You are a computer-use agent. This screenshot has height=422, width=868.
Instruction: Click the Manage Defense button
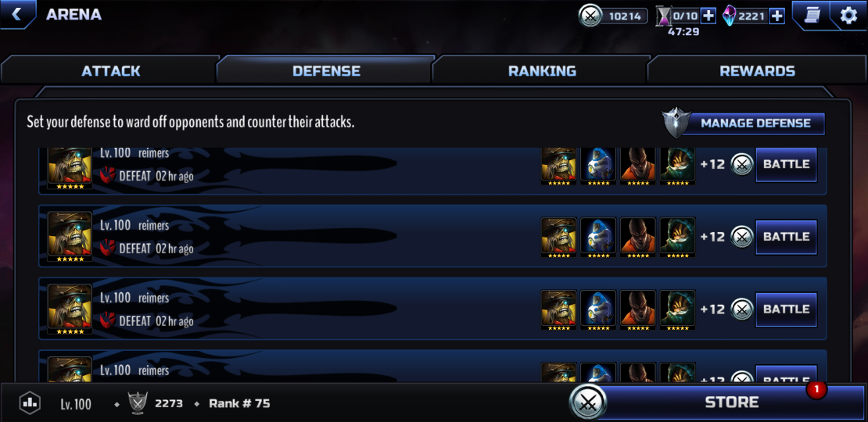coord(755,123)
